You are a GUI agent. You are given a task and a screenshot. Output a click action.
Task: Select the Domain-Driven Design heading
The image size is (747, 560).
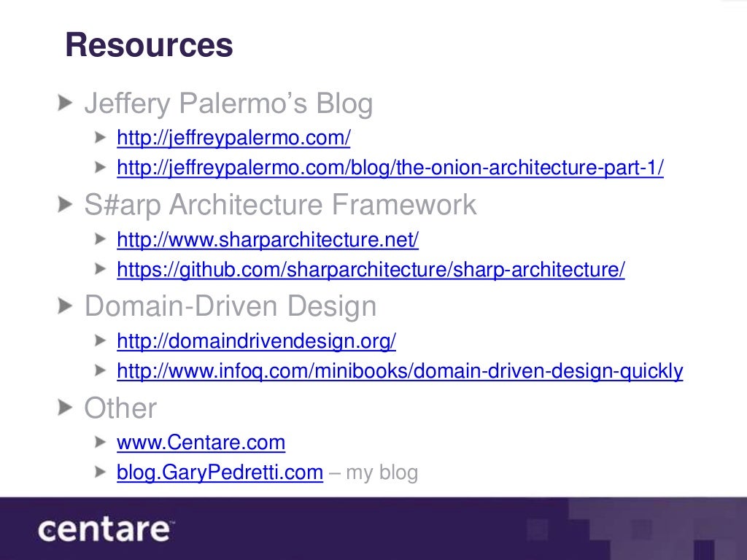click(x=231, y=306)
